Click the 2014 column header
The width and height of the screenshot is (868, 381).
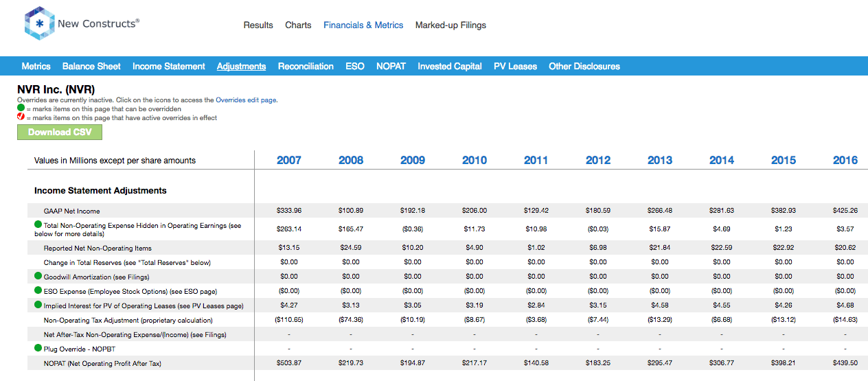(722, 160)
